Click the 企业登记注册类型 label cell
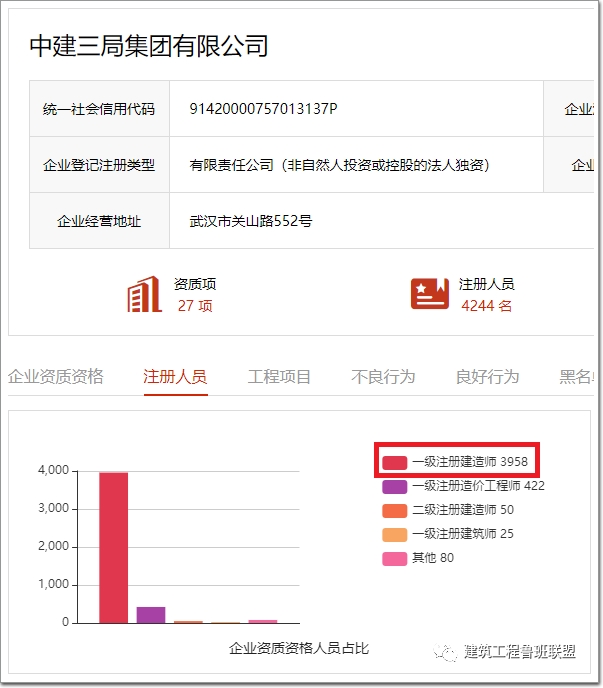 coord(99,165)
